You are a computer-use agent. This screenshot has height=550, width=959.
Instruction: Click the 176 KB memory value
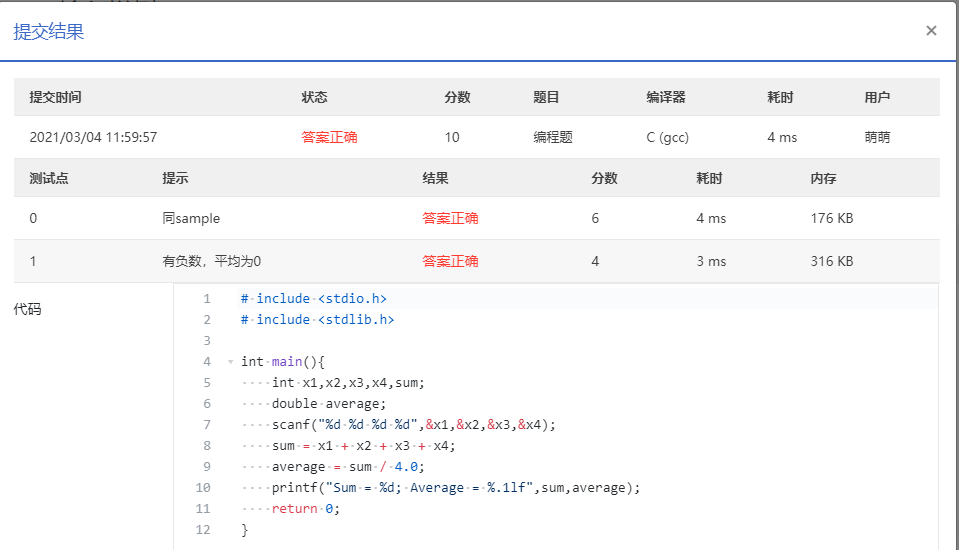click(832, 218)
